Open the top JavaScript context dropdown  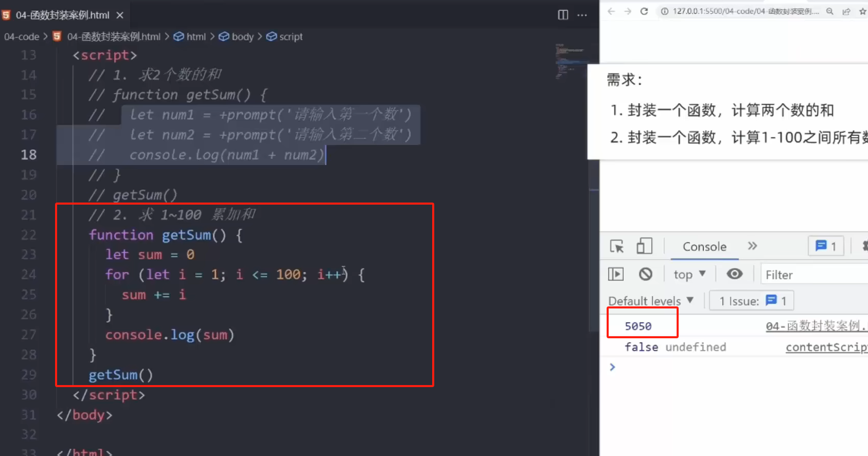(689, 275)
